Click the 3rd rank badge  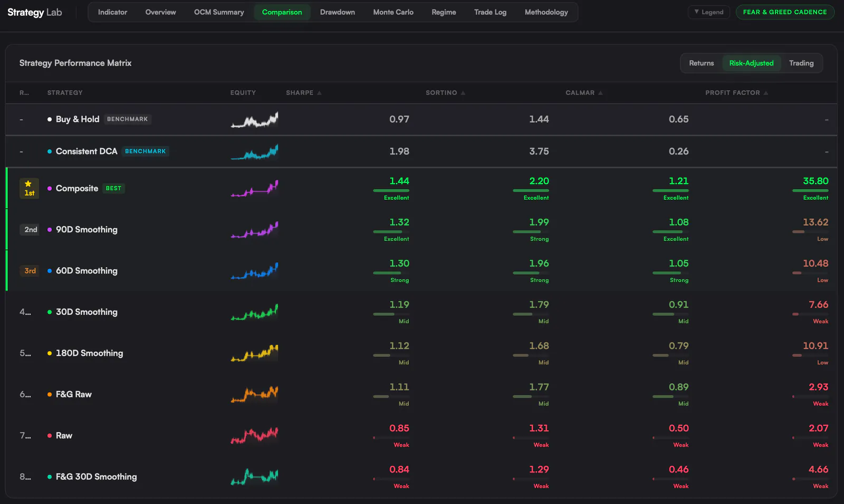click(x=30, y=271)
